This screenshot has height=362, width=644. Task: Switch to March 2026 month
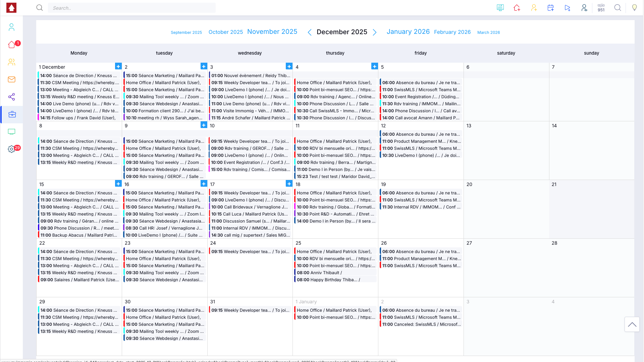click(x=489, y=33)
